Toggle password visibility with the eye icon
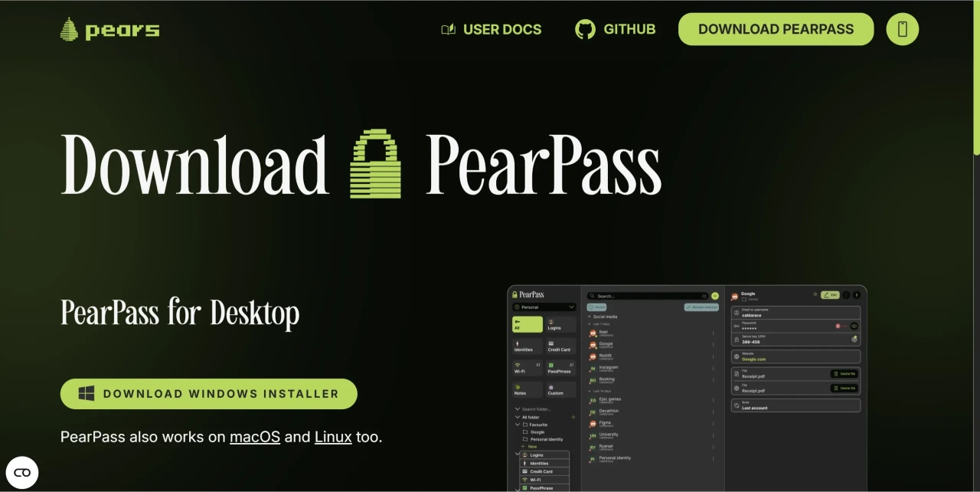Screen dimensions: 980x492 [x=854, y=326]
